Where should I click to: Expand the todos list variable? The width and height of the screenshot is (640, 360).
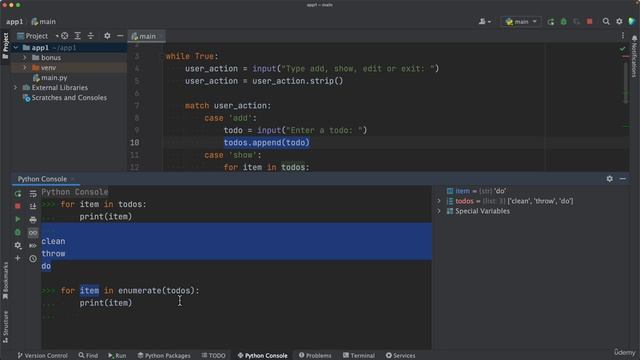pyautogui.click(x=439, y=201)
